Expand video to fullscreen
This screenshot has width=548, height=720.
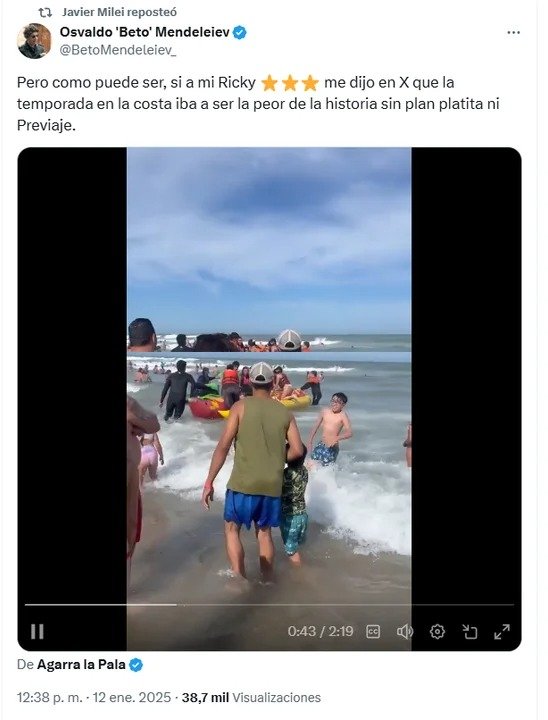(x=502, y=632)
